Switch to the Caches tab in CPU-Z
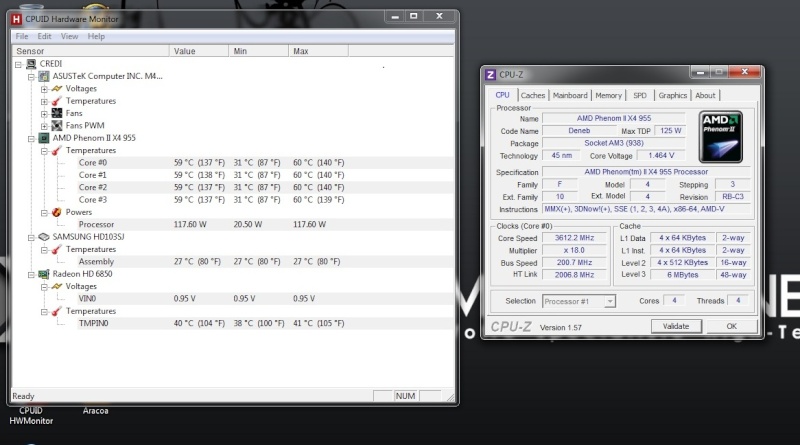Screen dimensions: 800x445 tap(533, 95)
